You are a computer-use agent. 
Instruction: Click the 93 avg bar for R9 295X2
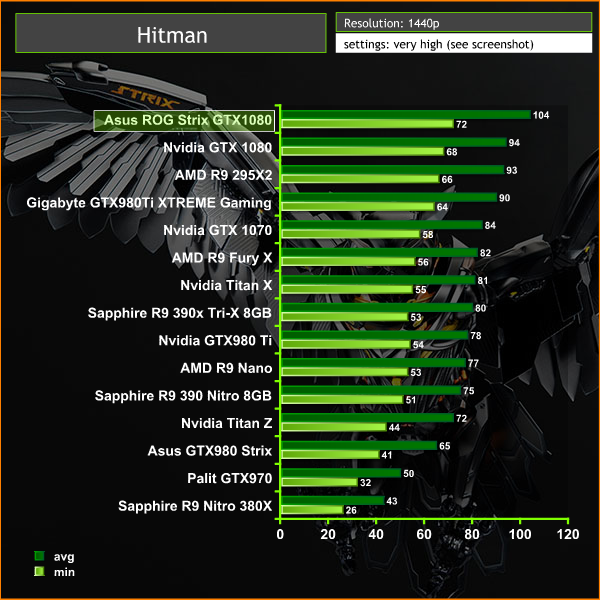coord(393,170)
